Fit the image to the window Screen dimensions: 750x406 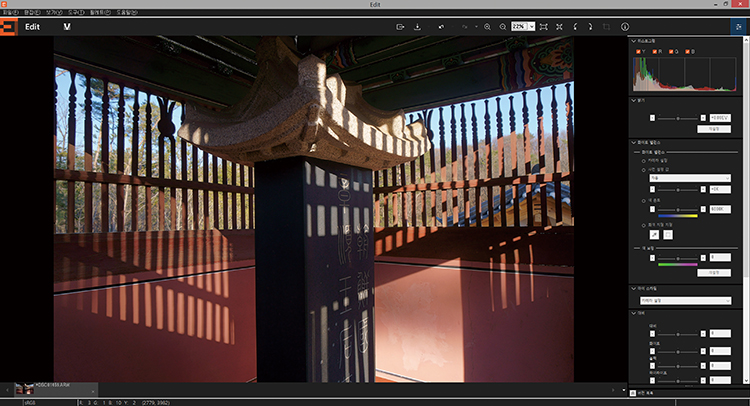[x=543, y=27]
